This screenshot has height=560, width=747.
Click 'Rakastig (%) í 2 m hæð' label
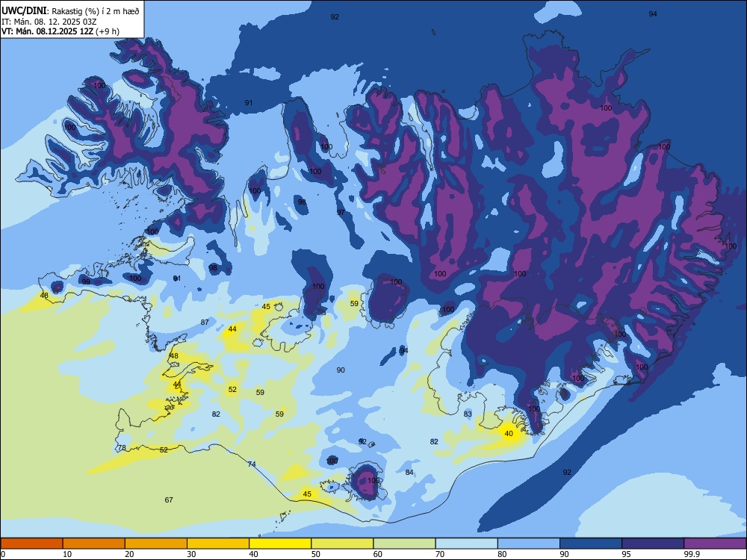point(96,11)
